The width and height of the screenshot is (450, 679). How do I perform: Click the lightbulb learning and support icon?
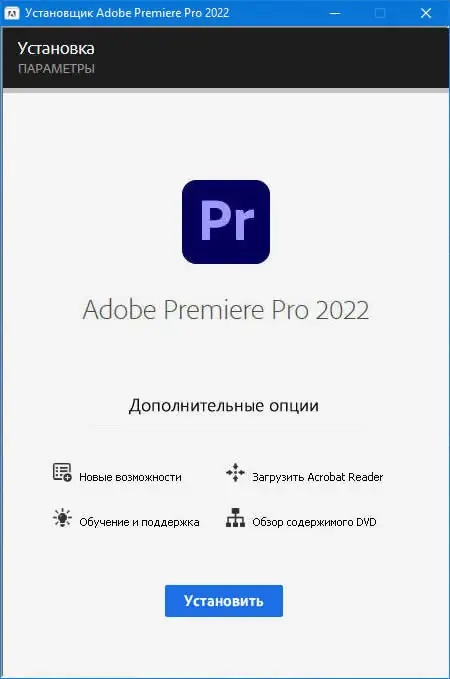coord(62,517)
